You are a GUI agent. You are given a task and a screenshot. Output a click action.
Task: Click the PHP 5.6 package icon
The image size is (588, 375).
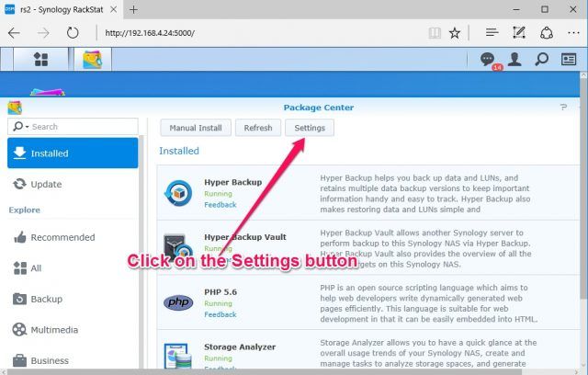[178, 302]
